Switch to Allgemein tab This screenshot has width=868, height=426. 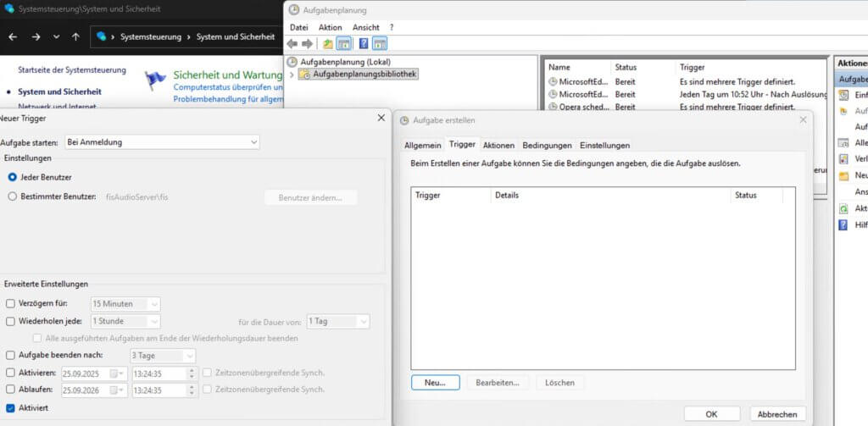pyautogui.click(x=423, y=145)
